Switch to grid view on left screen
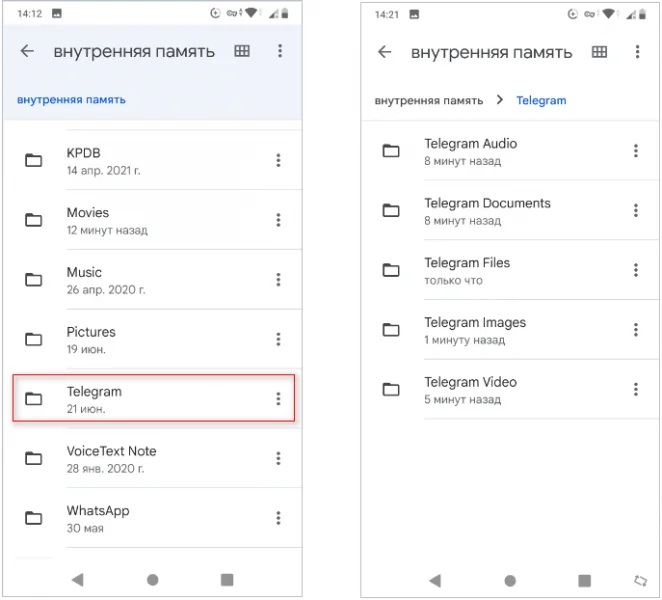 coord(242,51)
